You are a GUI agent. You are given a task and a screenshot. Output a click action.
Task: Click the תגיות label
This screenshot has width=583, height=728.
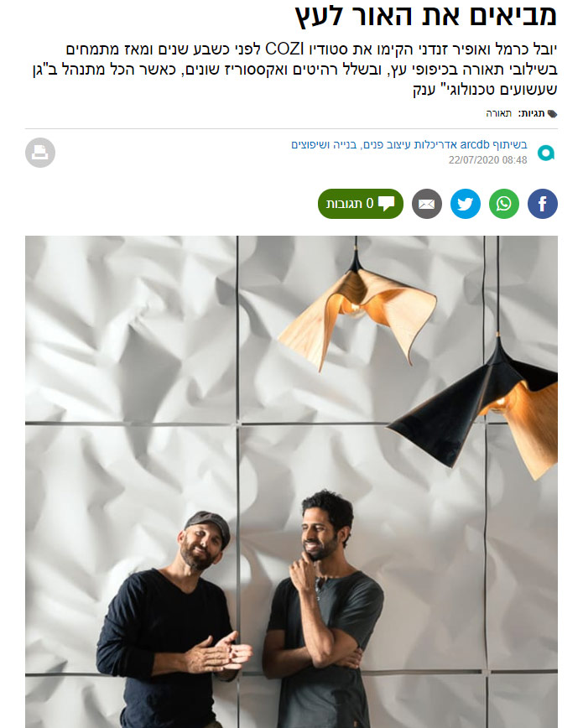(531, 114)
